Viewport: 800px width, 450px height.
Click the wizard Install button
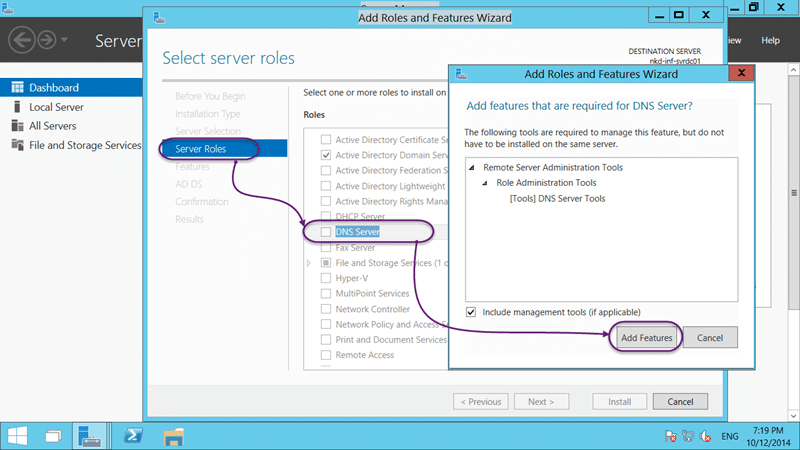point(619,402)
